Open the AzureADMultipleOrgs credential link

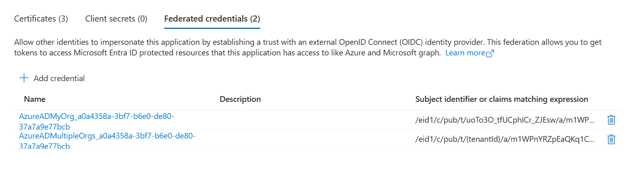coord(107,136)
